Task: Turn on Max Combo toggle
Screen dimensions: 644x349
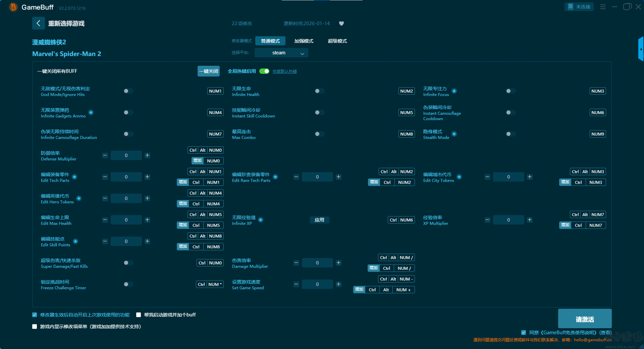Action: [319, 134]
